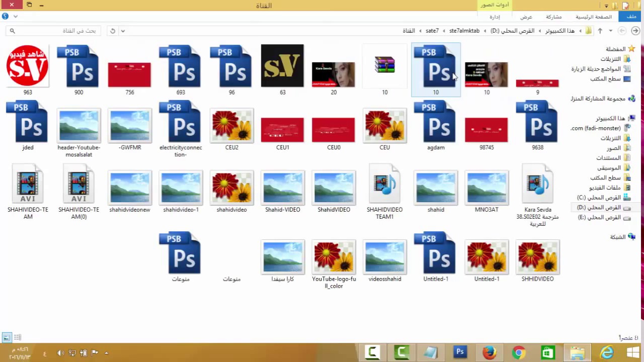Open ملفات الفيديو in sidebar
644x362 pixels.
[x=610, y=188]
